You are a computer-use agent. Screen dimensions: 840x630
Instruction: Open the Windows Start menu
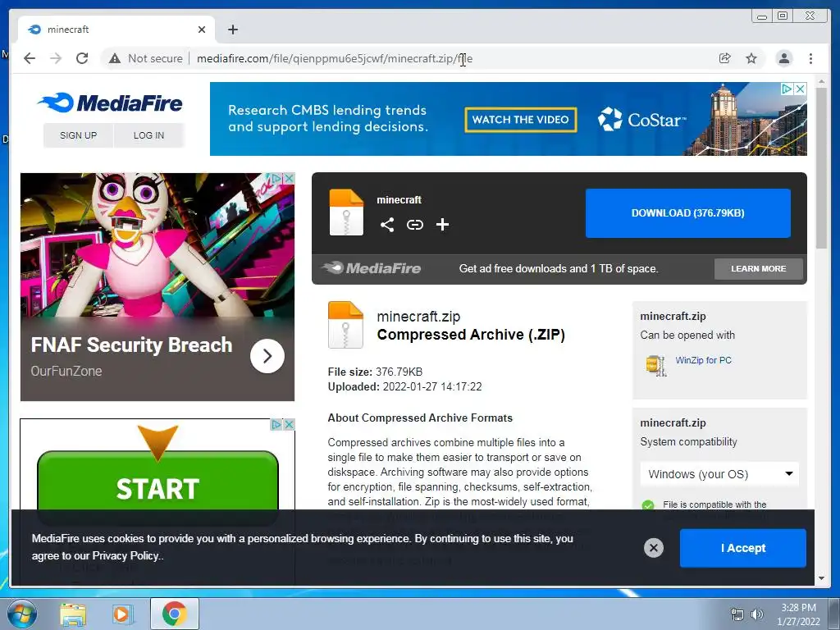coord(22,614)
